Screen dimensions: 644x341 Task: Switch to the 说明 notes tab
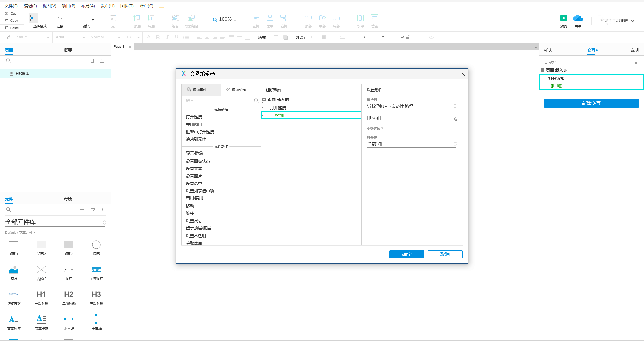point(634,50)
